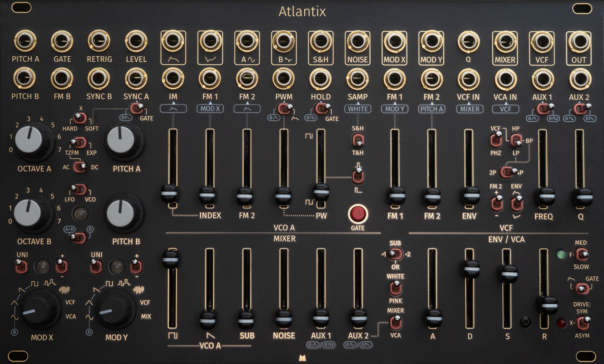Switch the HP/BP/LP filter mode toggle
Viewport: 604px width, 364px height.
click(x=516, y=140)
